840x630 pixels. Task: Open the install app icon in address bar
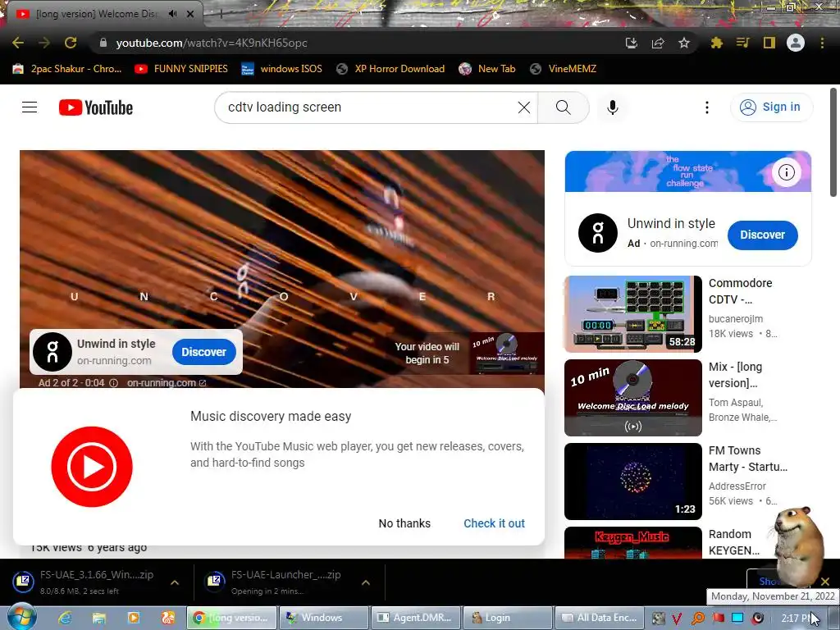click(632, 43)
